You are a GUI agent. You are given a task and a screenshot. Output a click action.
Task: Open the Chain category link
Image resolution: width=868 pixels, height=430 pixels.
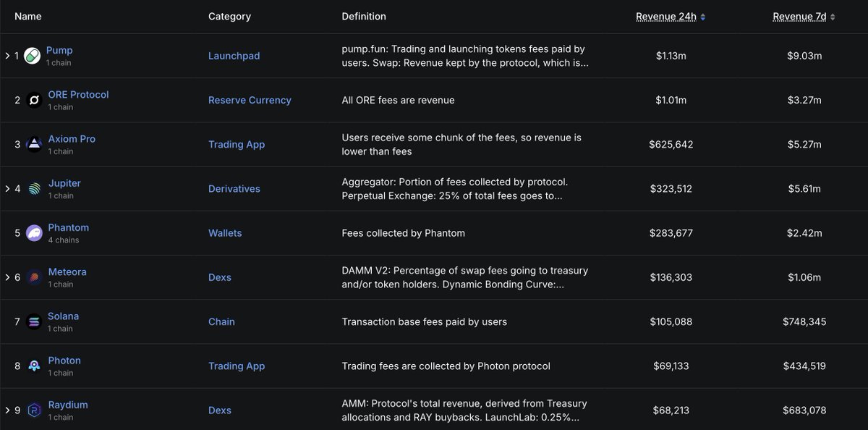(221, 321)
